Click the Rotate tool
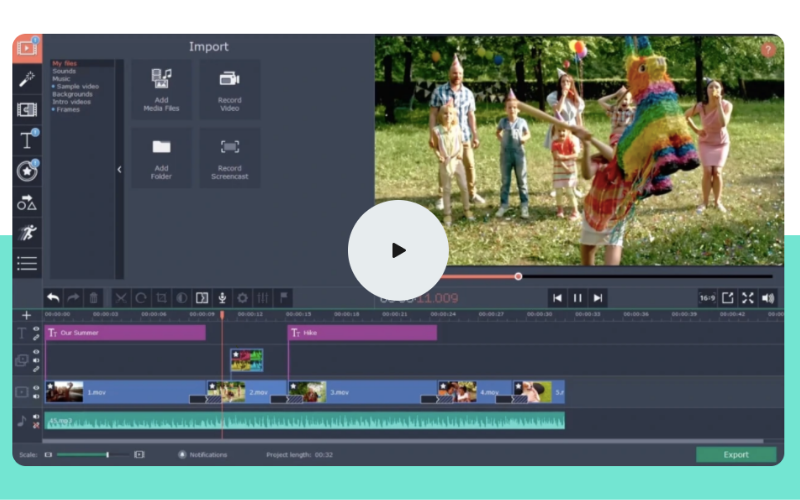Viewport: 800px width, 500px height. tap(141, 298)
